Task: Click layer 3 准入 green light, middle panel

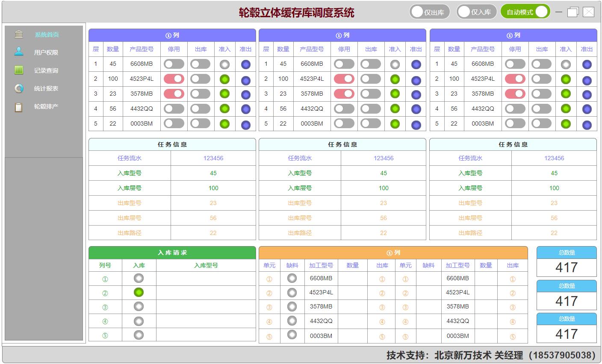Action: click(395, 94)
